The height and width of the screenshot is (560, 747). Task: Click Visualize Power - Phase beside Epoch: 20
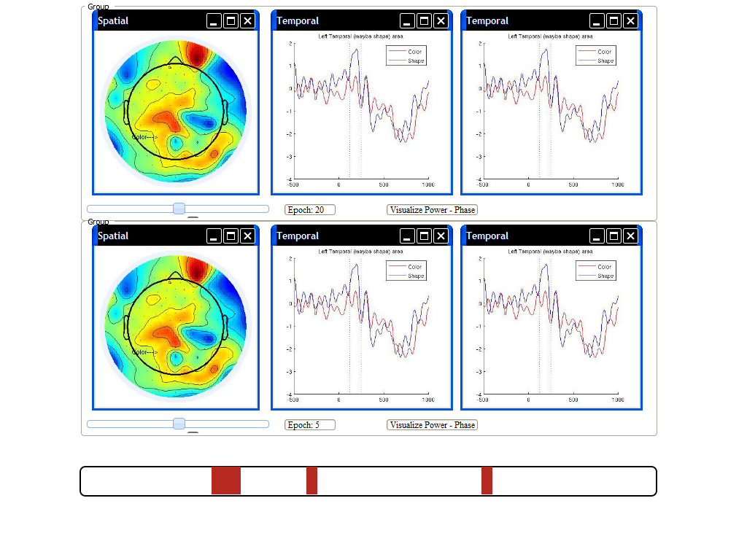432,210
